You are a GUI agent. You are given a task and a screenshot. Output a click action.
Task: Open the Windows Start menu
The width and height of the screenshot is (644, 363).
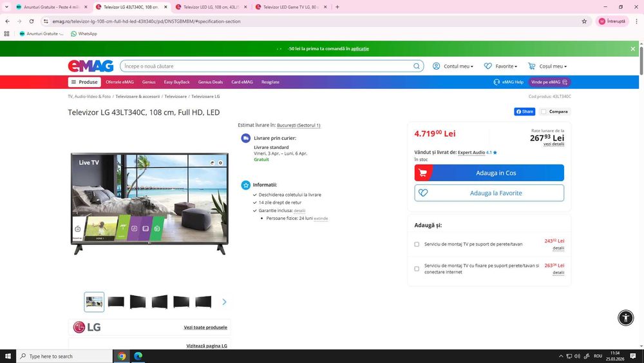coord(8,356)
